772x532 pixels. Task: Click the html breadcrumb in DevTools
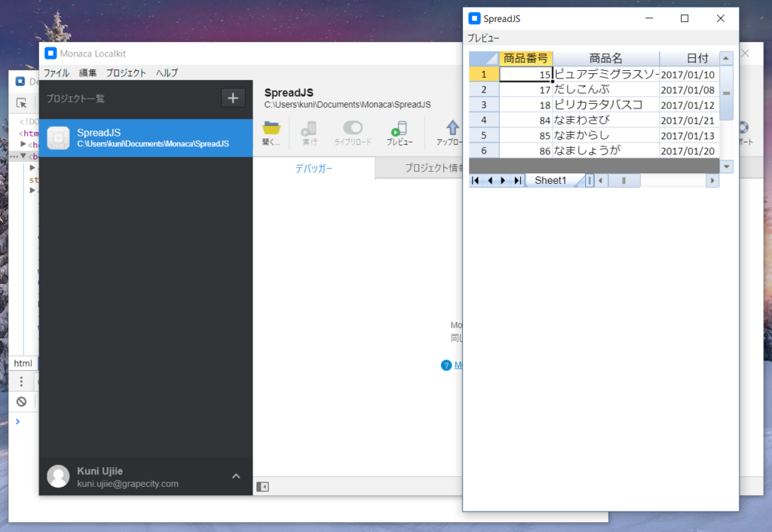click(23, 363)
